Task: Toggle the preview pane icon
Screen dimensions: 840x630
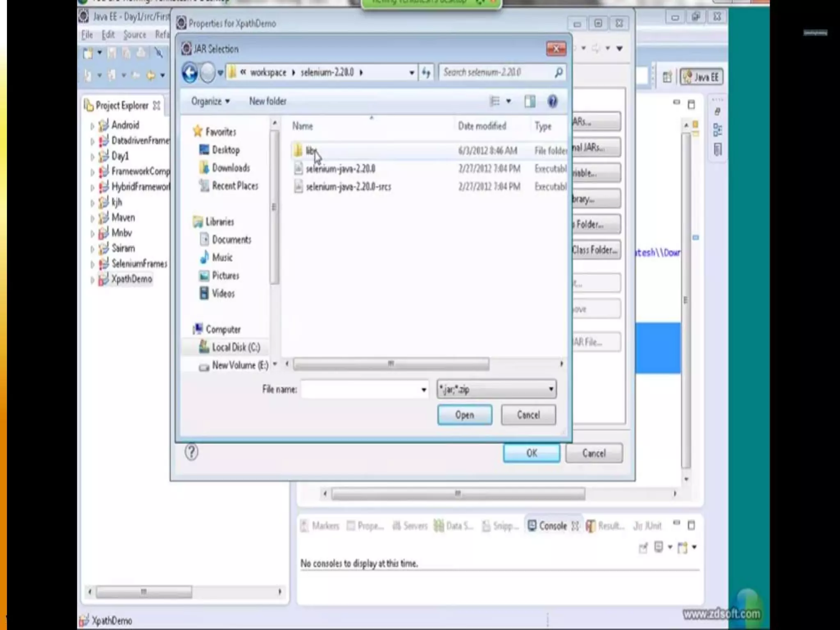Action: point(530,101)
